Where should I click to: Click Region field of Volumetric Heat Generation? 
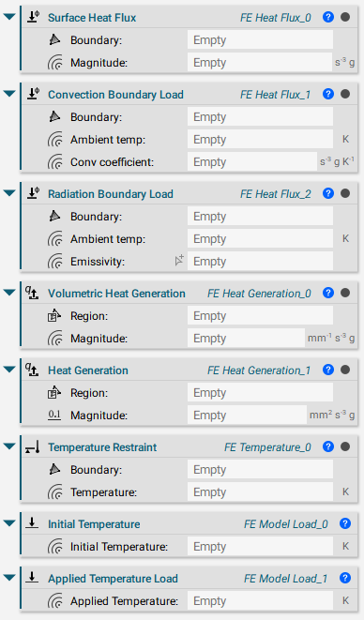point(260,316)
